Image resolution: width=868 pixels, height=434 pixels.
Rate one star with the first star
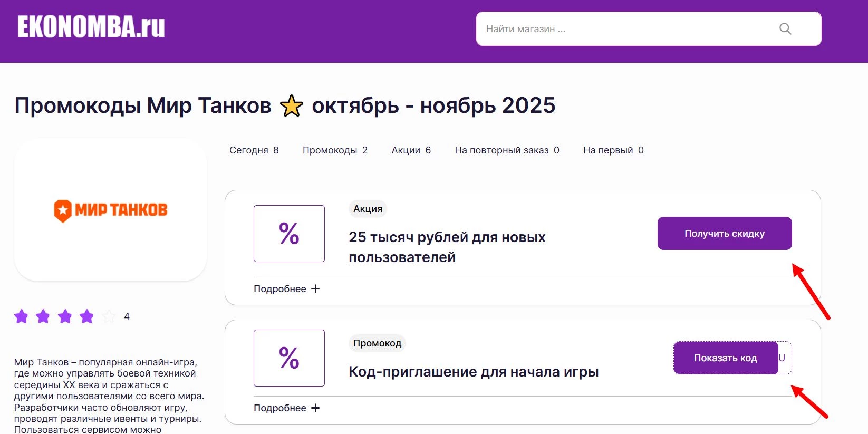coord(21,316)
